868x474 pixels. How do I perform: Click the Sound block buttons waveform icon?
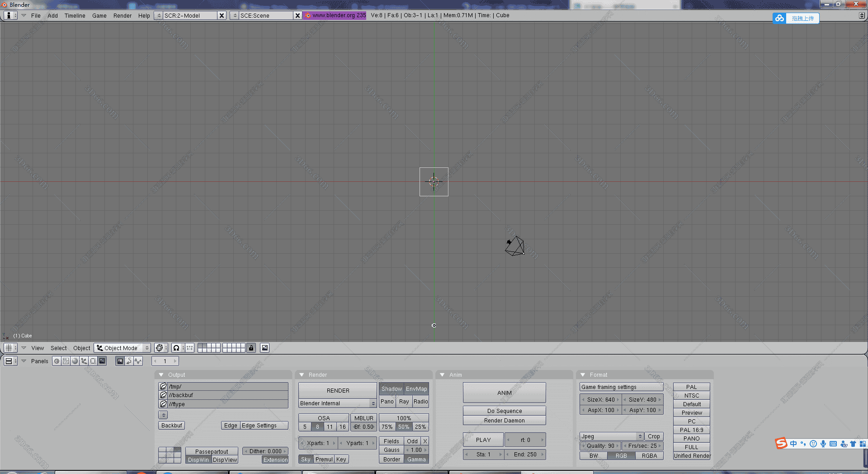pyautogui.click(x=138, y=361)
